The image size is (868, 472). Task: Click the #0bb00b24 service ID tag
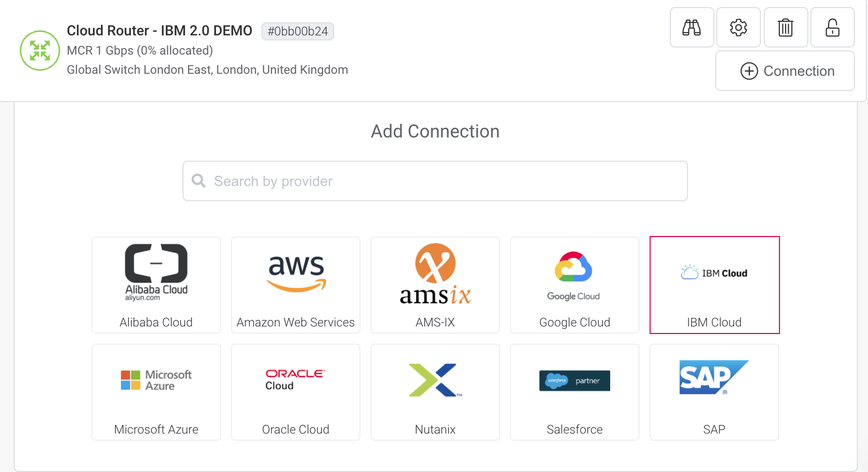coord(297,31)
